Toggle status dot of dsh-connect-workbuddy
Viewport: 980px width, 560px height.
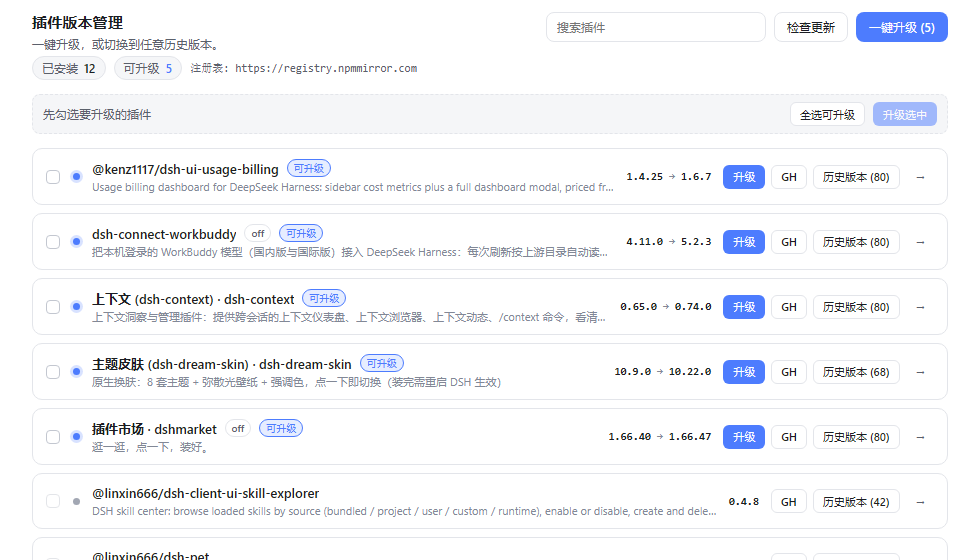point(76,242)
